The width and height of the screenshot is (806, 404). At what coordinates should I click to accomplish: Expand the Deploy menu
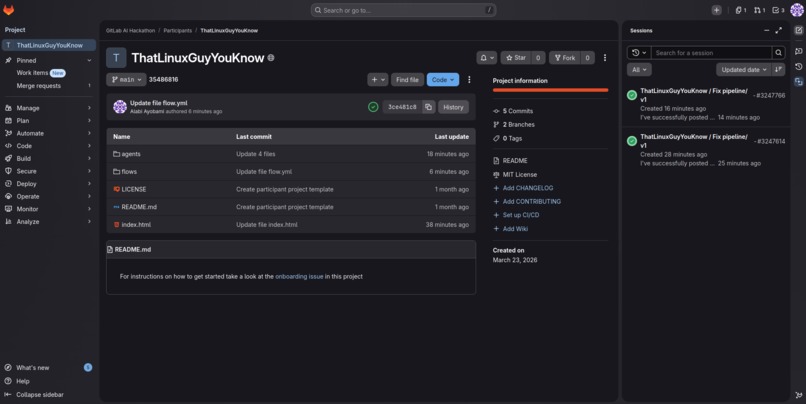coord(48,183)
